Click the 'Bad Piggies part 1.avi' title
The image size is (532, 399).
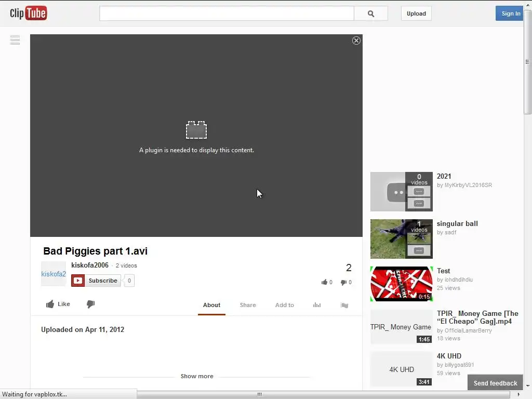pos(96,251)
